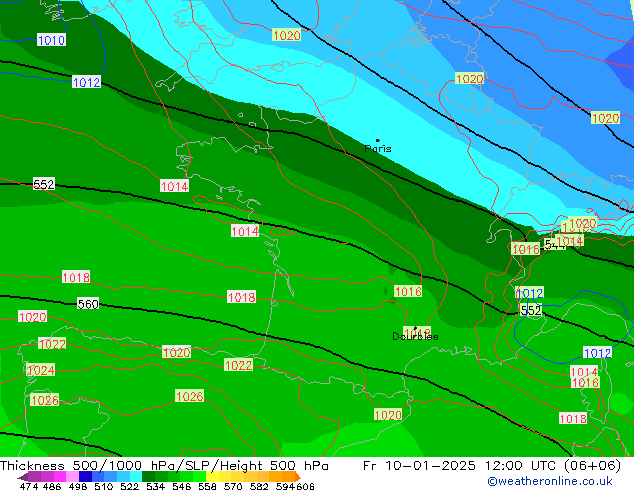Click the 582 legend value
The width and height of the screenshot is (634, 490).
pyautogui.click(x=259, y=486)
